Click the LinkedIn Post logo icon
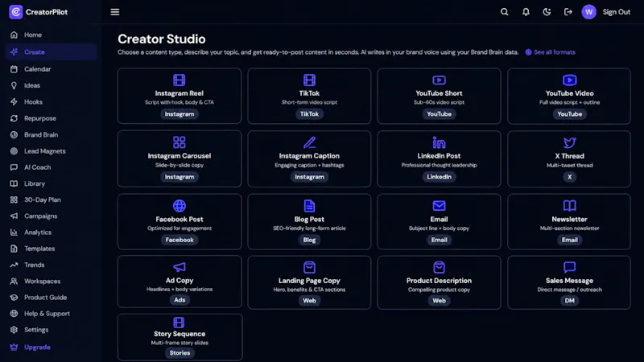 439,142
